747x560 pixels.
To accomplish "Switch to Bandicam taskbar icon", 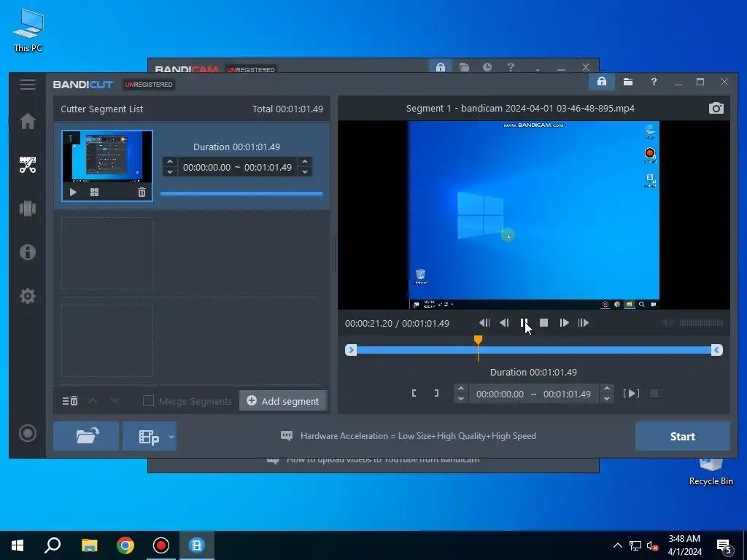I will pyautogui.click(x=161, y=545).
